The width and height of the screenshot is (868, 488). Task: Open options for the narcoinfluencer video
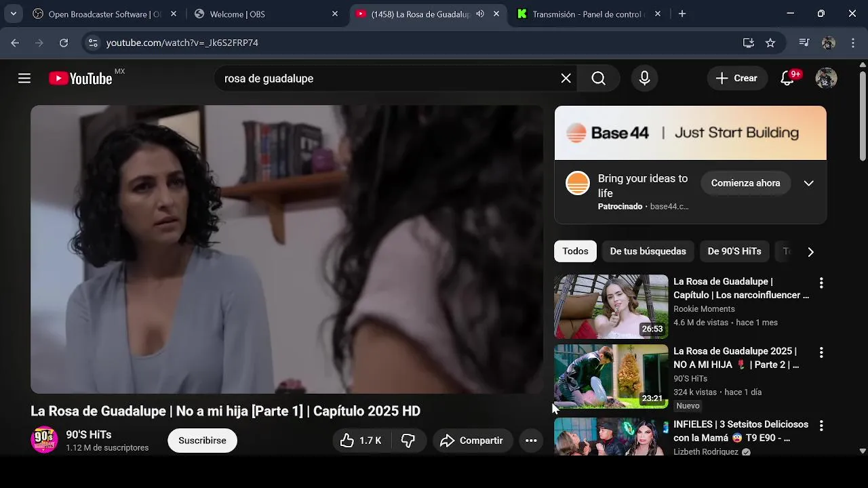pyautogui.click(x=821, y=283)
